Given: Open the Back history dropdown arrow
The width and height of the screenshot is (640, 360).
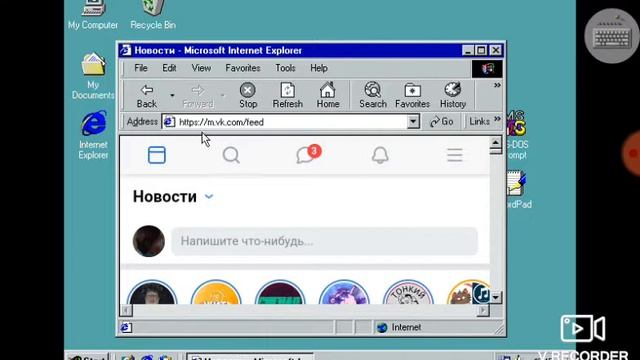Looking at the screenshot, I should [x=172, y=96].
